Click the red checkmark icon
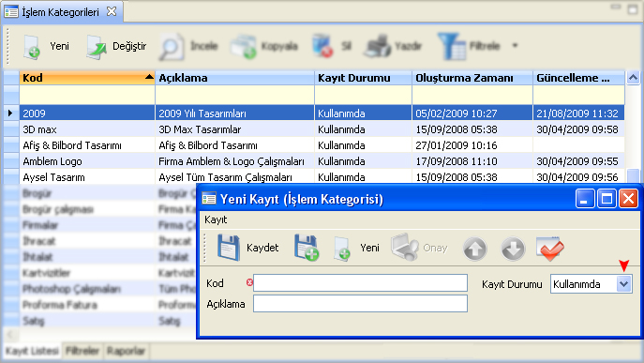Image resolution: width=644 pixels, height=363 pixels. tap(550, 249)
